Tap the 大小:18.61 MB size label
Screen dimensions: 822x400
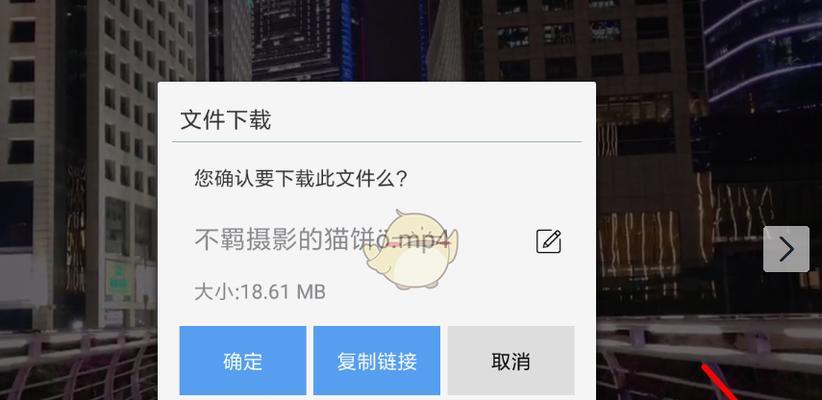[x=260, y=292]
